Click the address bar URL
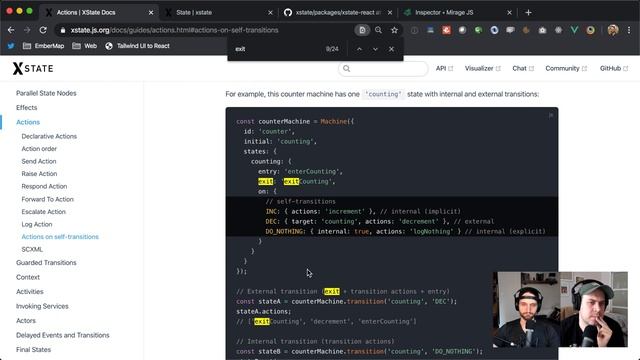The height and width of the screenshot is (360, 640). (x=174, y=30)
